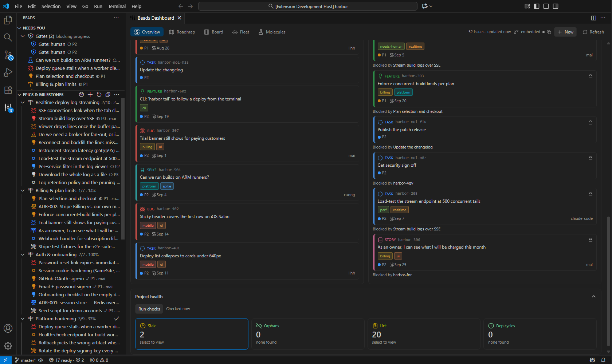This screenshot has width=612, height=364.
Task: Open the File menu
Action: (19, 6)
